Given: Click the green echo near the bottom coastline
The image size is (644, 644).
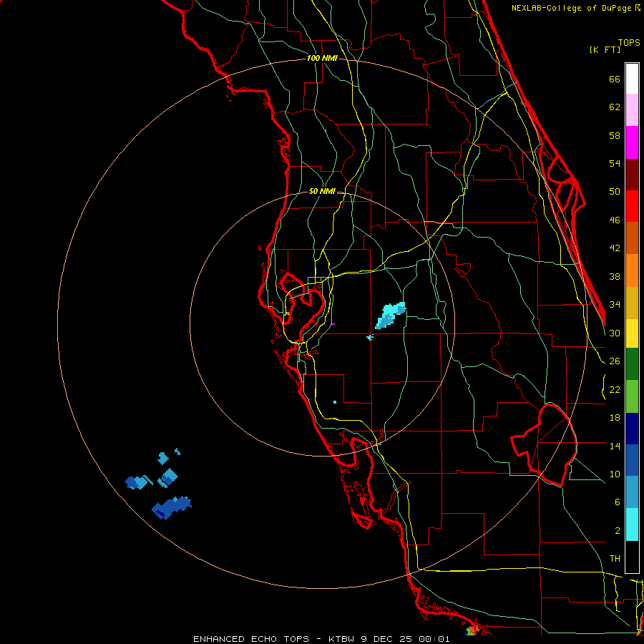Looking at the screenshot, I should 472,631.
